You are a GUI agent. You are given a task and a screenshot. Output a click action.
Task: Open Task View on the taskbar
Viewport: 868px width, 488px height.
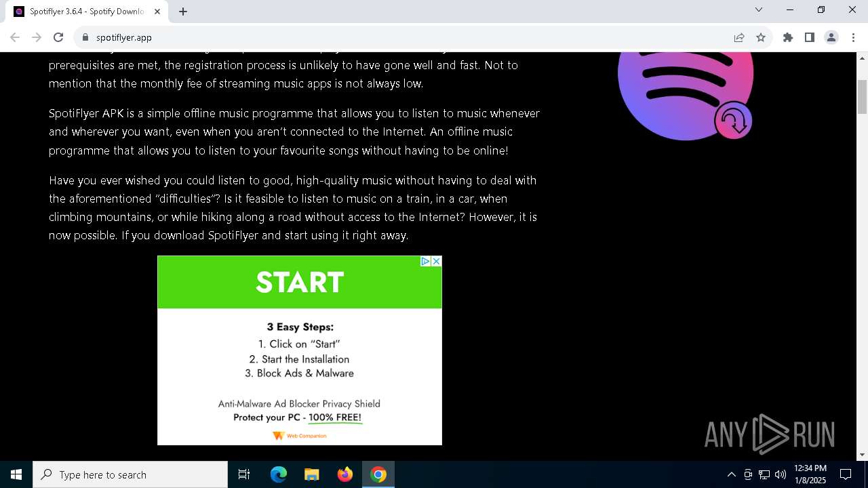244,474
